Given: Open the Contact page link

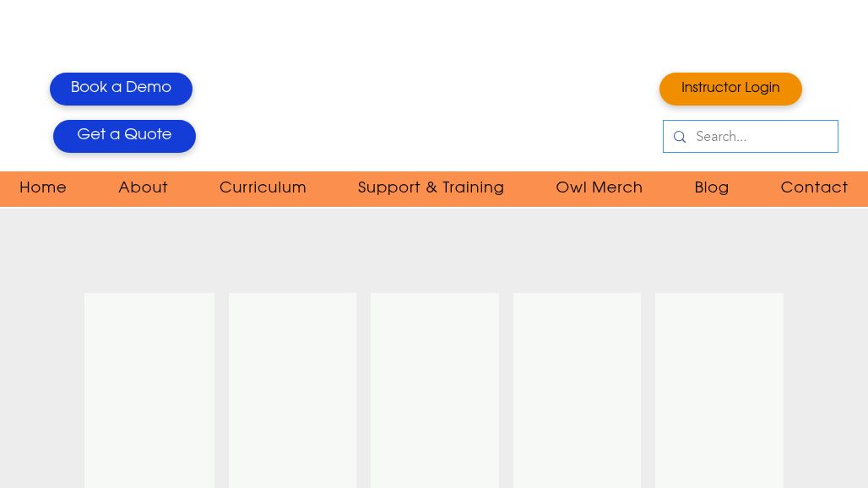Looking at the screenshot, I should [x=814, y=188].
